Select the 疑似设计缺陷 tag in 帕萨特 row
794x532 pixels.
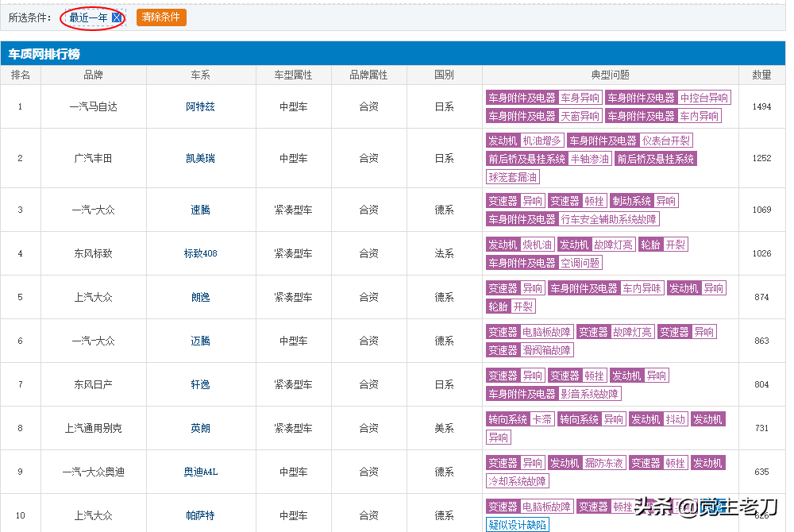click(518, 525)
